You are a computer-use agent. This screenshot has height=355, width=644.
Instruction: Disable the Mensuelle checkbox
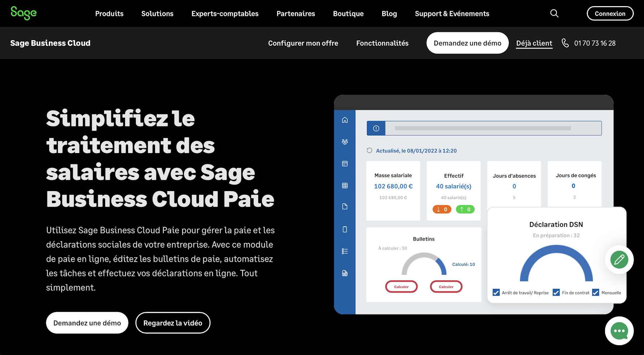[x=596, y=292]
